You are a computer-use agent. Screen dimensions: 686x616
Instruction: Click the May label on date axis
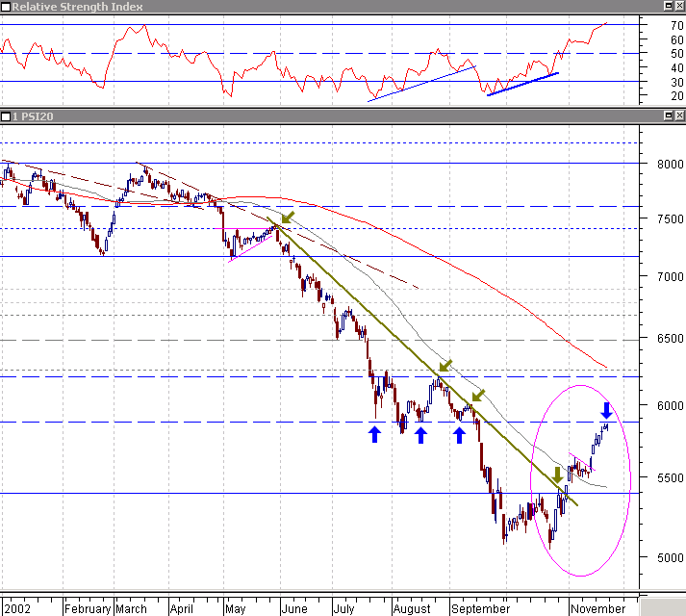[x=236, y=609]
